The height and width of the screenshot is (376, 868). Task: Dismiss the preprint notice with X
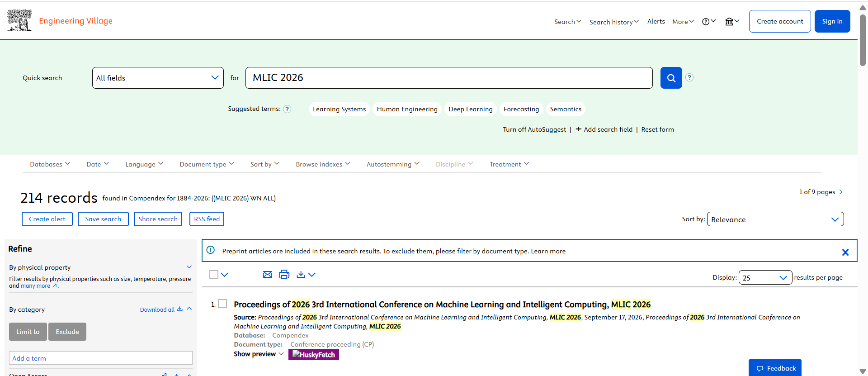[x=845, y=252]
